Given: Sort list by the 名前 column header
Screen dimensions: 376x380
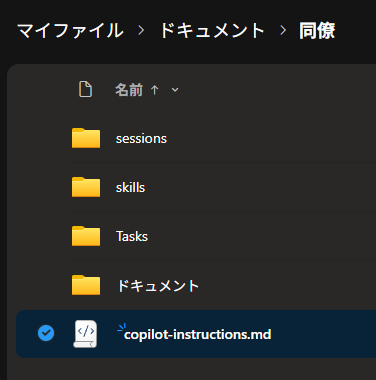Looking at the screenshot, I should pos(129,90).
